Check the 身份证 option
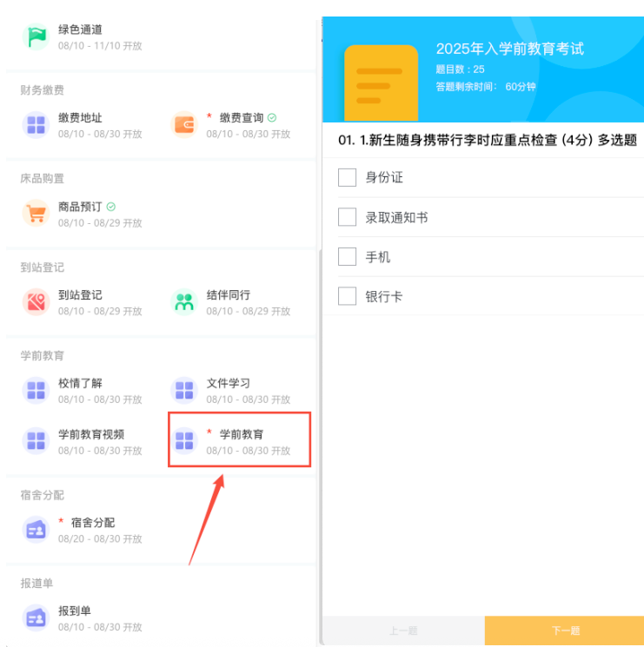Screen dimensions: 644x647 (x=347, y=177)
